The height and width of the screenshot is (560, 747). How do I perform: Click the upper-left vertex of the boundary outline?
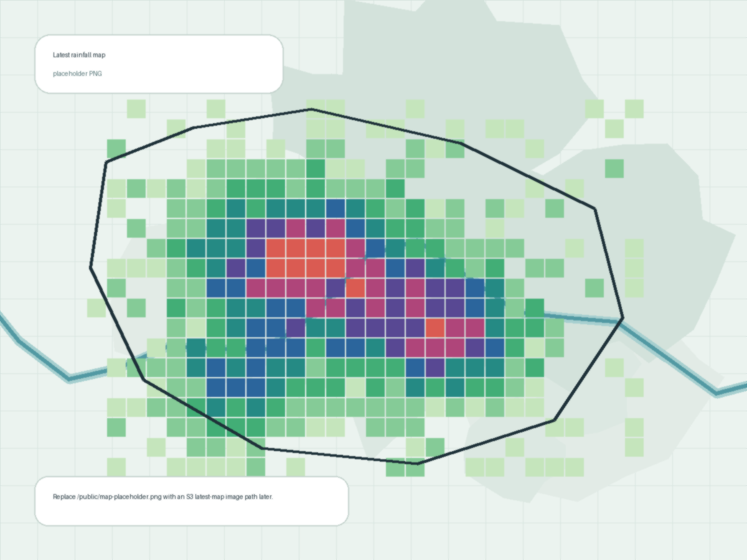click(106, 162)
